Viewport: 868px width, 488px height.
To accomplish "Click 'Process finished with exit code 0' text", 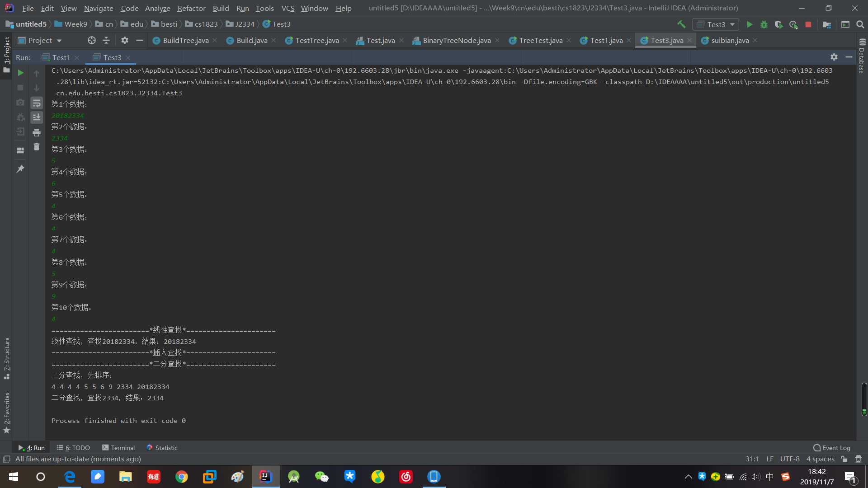I will 118,421.
